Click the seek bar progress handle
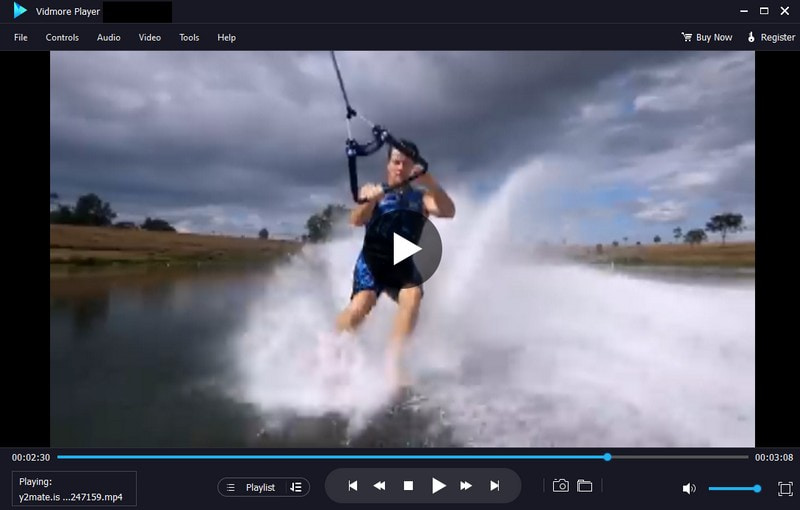The width and height of the screenshot is (800, 510). tap(607, 457)
